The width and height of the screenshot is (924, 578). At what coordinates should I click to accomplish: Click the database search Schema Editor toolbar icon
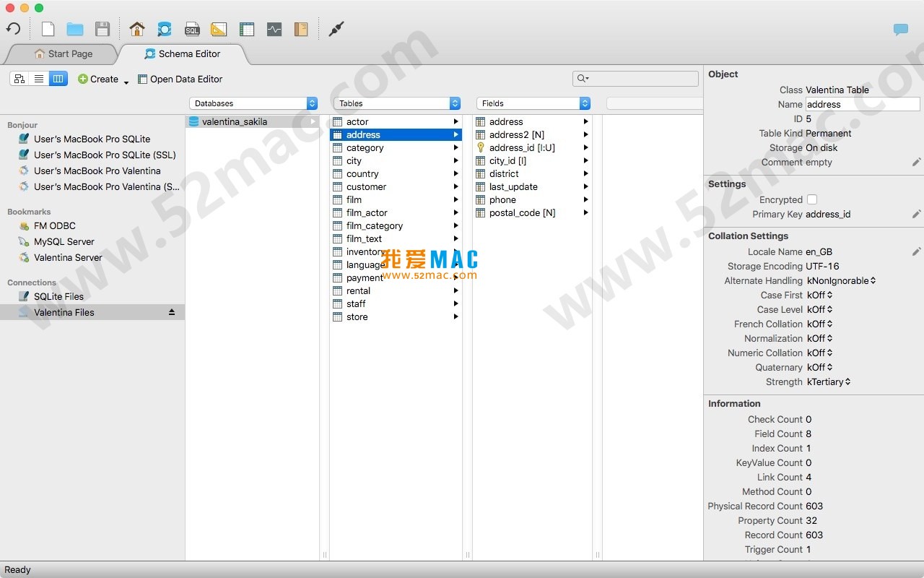165,29
